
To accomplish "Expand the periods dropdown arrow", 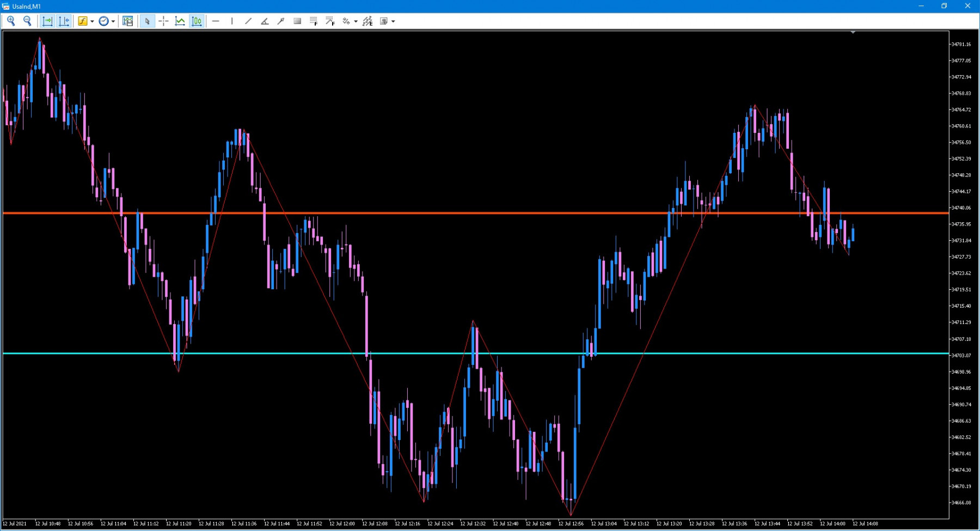I will click(x=113, y=21).
